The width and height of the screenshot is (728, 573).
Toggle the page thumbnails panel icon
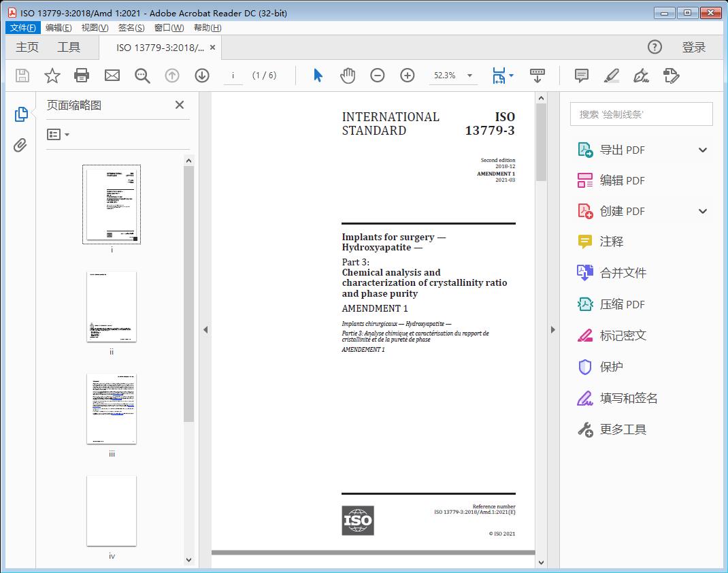pyautogui.click(x=21, y=114)
